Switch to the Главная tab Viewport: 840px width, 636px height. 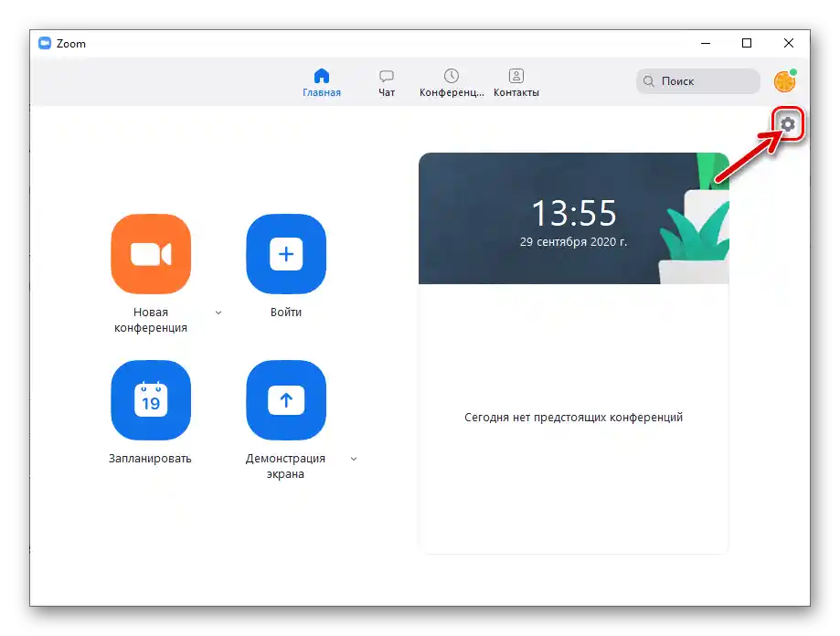coord(321,82)
